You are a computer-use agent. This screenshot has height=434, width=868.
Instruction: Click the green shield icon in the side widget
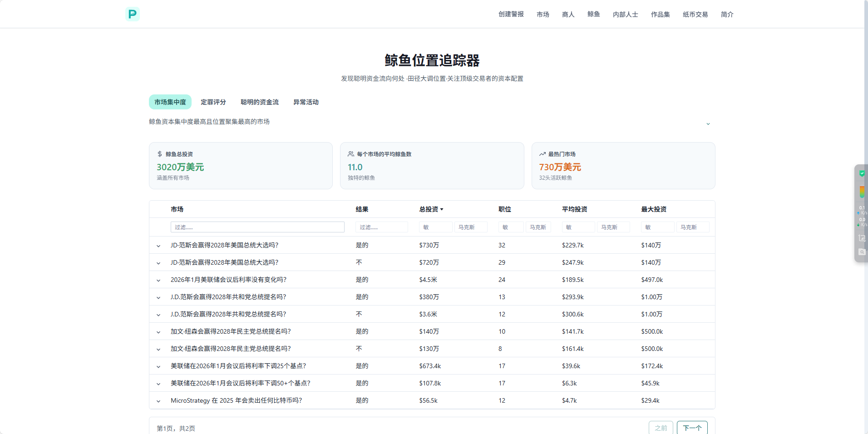862,173
